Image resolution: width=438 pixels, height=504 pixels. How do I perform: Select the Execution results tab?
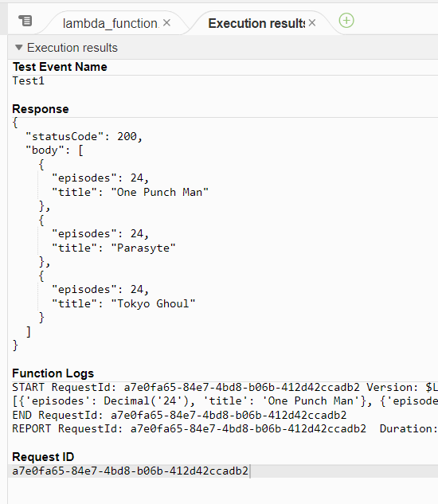pyautogui.click(x=256, y=23)
